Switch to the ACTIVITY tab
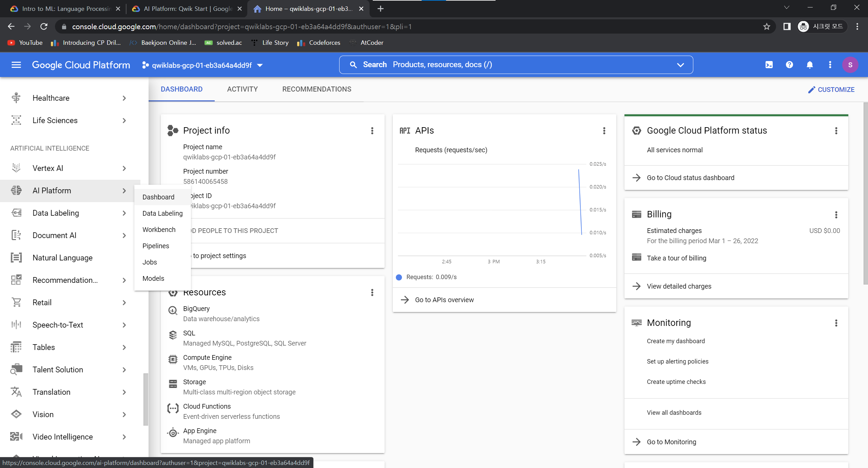This screenshot has width=868, height=468. point(242,89)
